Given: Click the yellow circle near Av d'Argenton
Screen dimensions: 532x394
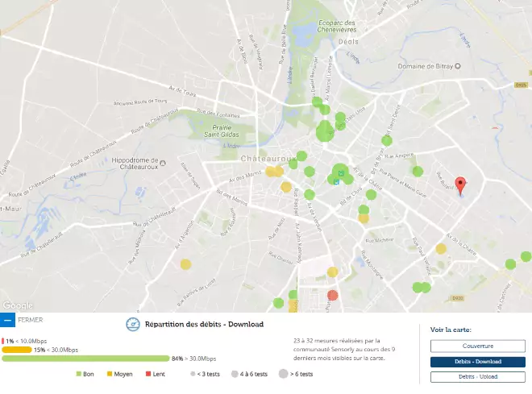Looking at the screenshot, I should (185, 264).
